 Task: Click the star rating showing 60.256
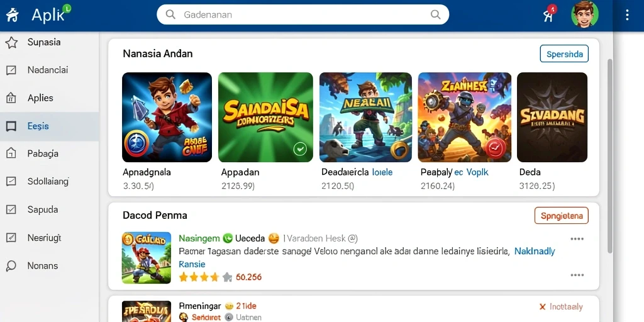click(206, 277)
